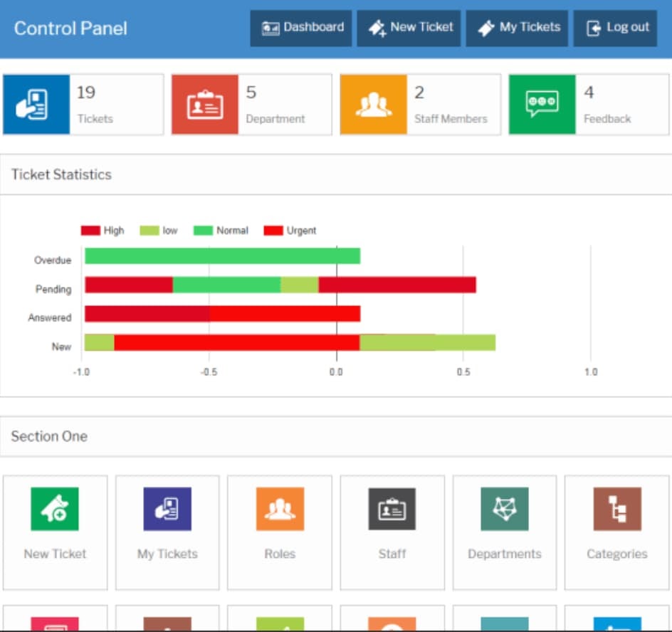This screenshot has width=672, height=632.
Task: Click the orange Staff Members icon
Action: (373, 105)
